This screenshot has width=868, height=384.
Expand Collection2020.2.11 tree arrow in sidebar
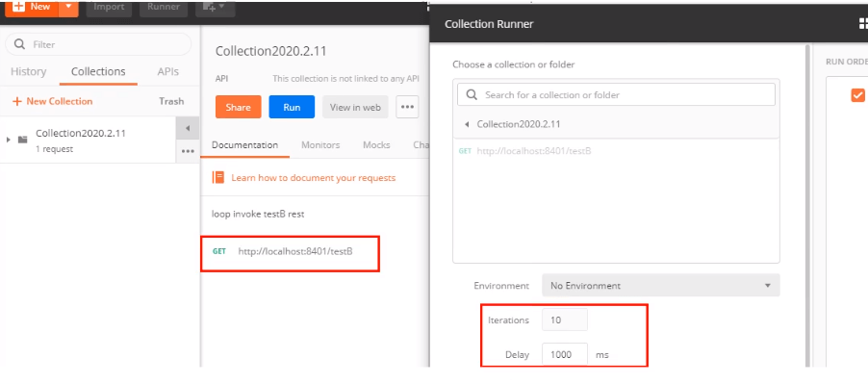coord(9,140)
